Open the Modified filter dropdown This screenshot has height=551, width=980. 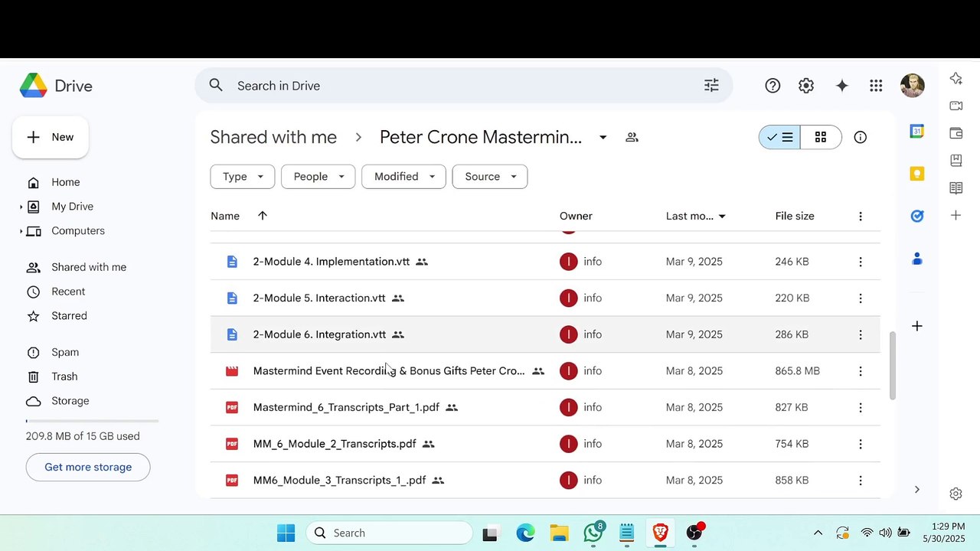[403, 177]
